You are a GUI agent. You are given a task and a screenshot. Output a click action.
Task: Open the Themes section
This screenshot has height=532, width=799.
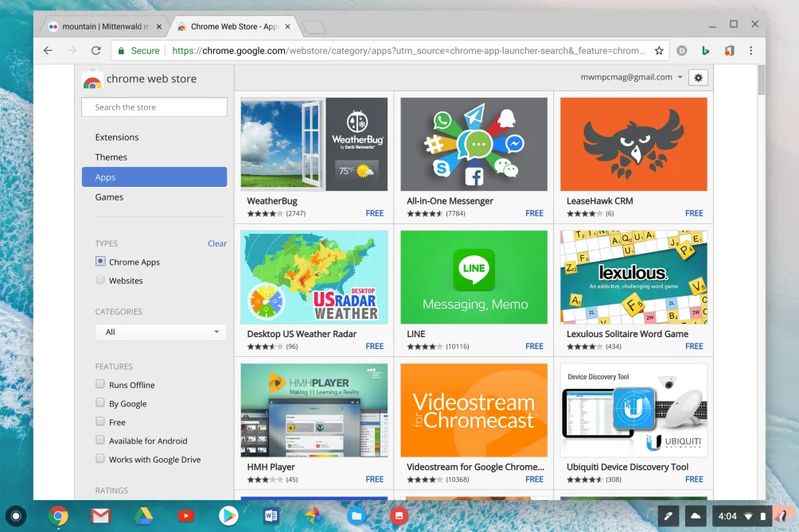111,157
